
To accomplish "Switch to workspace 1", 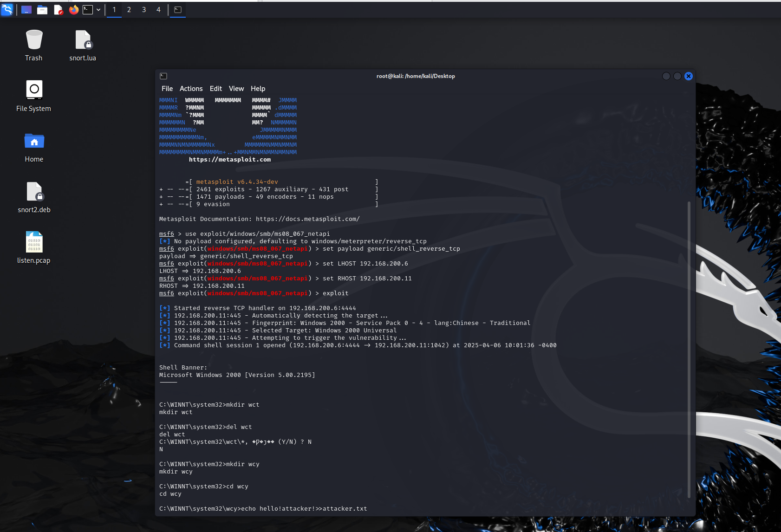I will pos(114,10).
